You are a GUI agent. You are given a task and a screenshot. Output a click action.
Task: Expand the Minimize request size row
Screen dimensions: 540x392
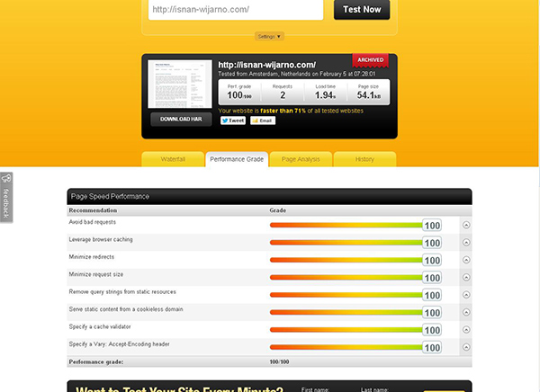pyautogui.click(x=466, y=278)
